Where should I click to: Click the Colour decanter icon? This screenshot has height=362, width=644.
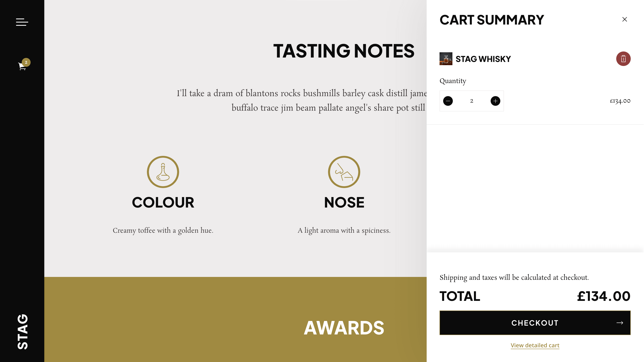163,172
